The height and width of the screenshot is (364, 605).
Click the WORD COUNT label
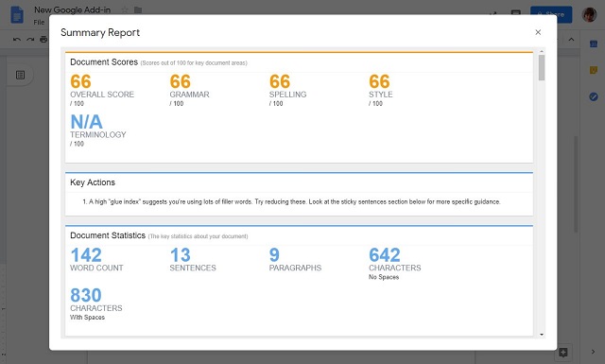tap(96, 268)
